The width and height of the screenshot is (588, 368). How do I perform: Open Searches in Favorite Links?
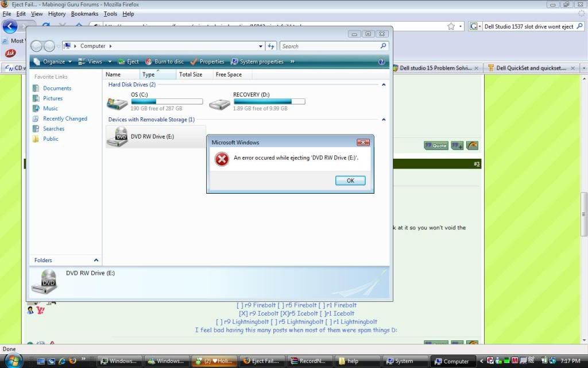[53, 129]
